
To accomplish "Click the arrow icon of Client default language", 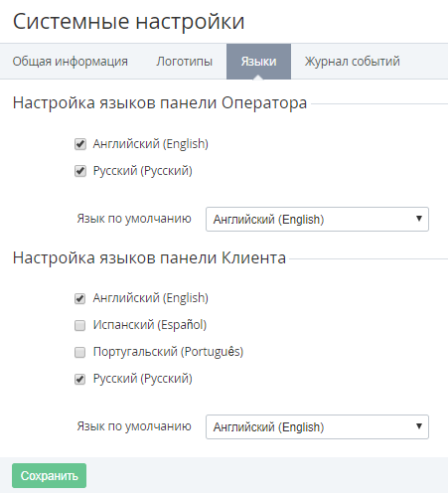I will pos(419,426).
